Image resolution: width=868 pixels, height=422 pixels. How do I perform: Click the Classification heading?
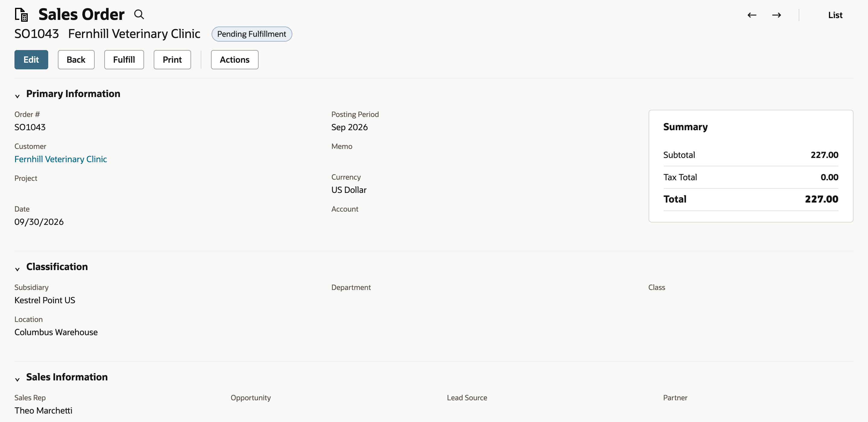[57, 266]
